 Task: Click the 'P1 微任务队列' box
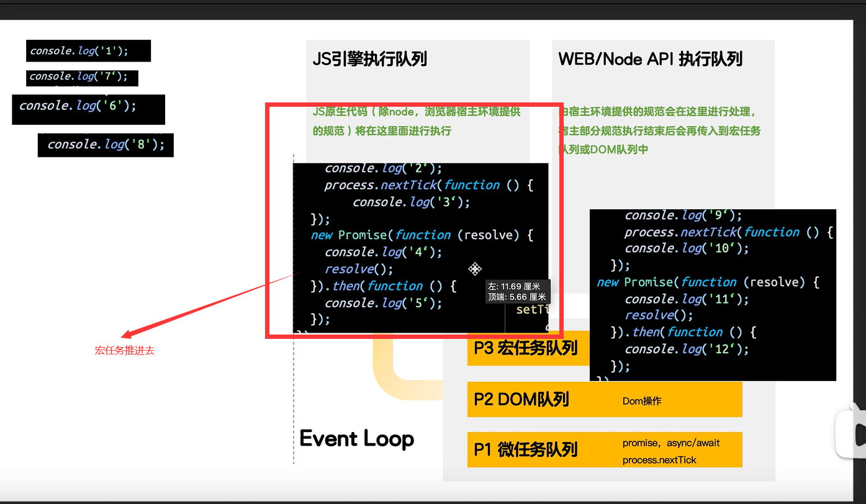[605, 449]
